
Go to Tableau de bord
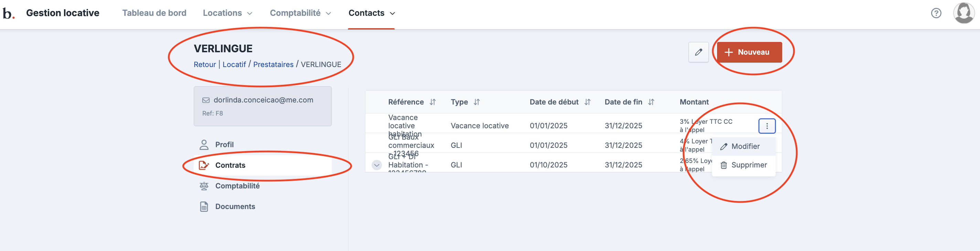pyautogui.click(x=154, y=13)
